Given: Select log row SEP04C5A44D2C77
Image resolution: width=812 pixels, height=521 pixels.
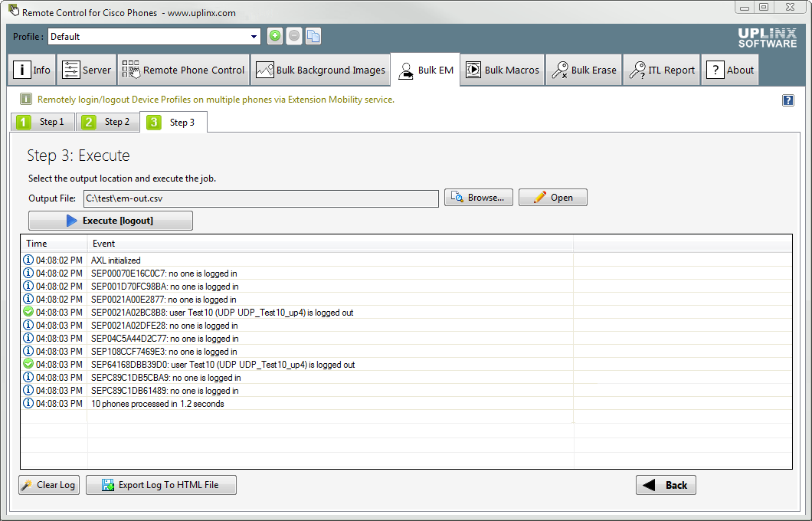Looking at the screenshot, I should click(x=407, y=338).
